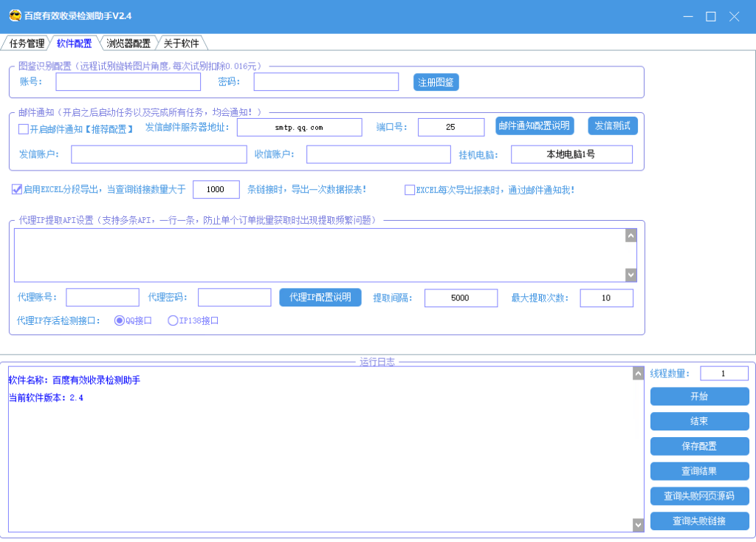The width and height of the screenshot is (756, 542).
Task: Focus the 线程数量 input field
Action: tap(724, 374)
